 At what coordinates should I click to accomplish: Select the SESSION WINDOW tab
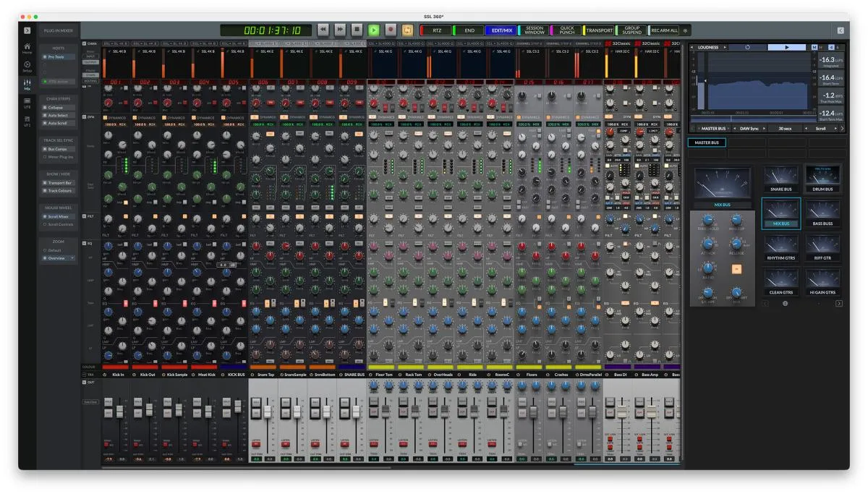535,30
